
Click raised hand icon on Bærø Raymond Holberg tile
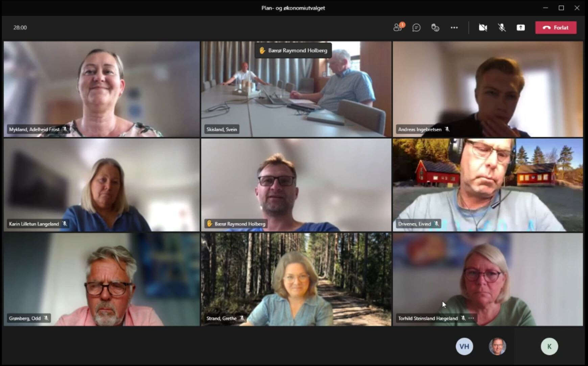[209, 224]
